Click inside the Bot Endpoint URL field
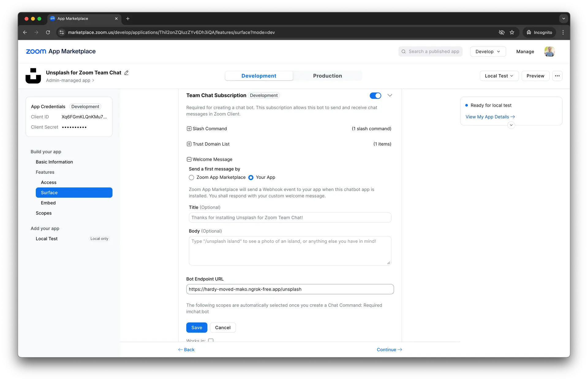 point(290,289)
